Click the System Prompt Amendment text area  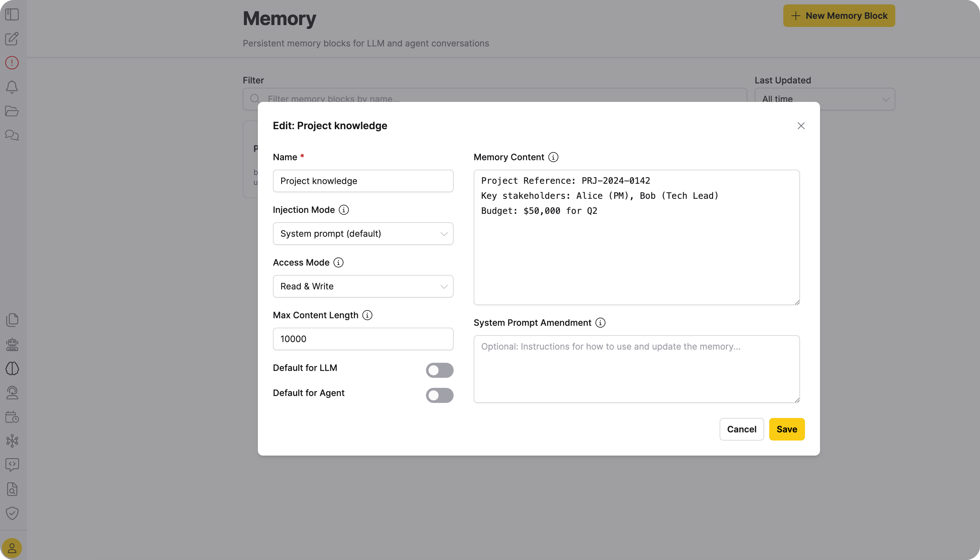click(x=636, y=369)
